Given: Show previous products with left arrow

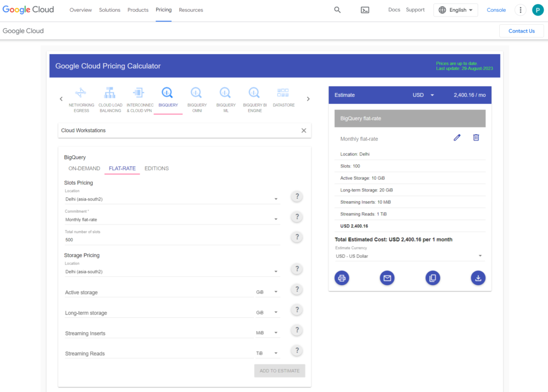Looking at the screenshot, I should (x=61, y=99).
